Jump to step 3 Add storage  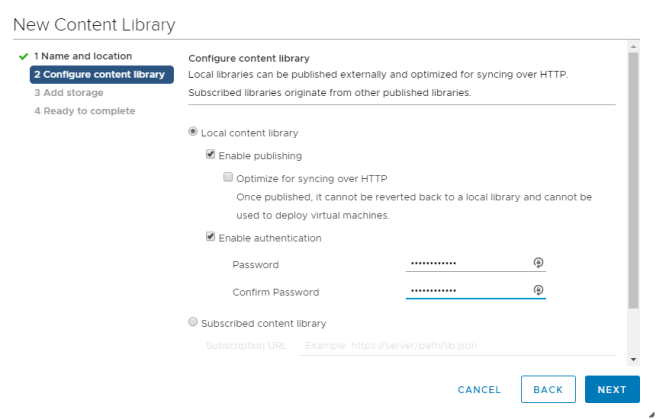coord(68,93)
